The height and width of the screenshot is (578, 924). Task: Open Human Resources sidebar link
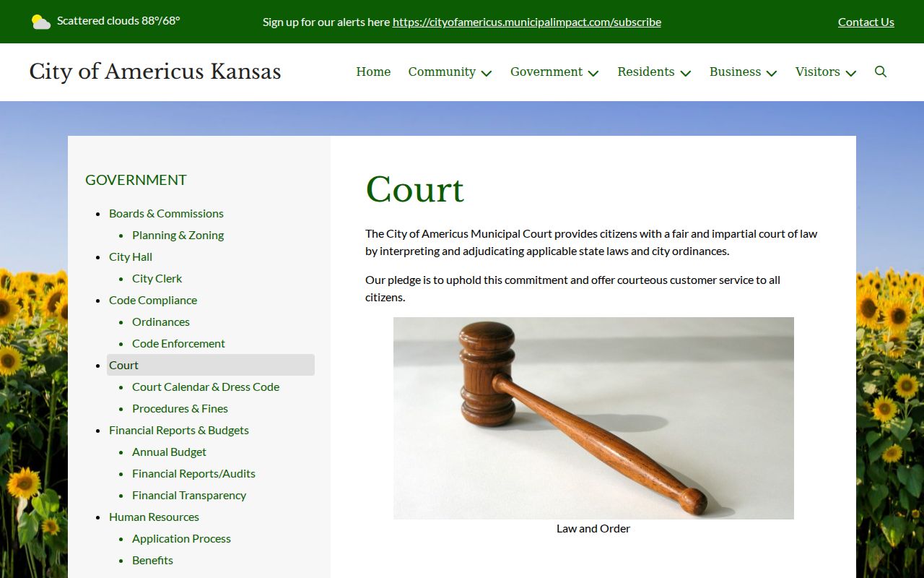tap(154, 517)
